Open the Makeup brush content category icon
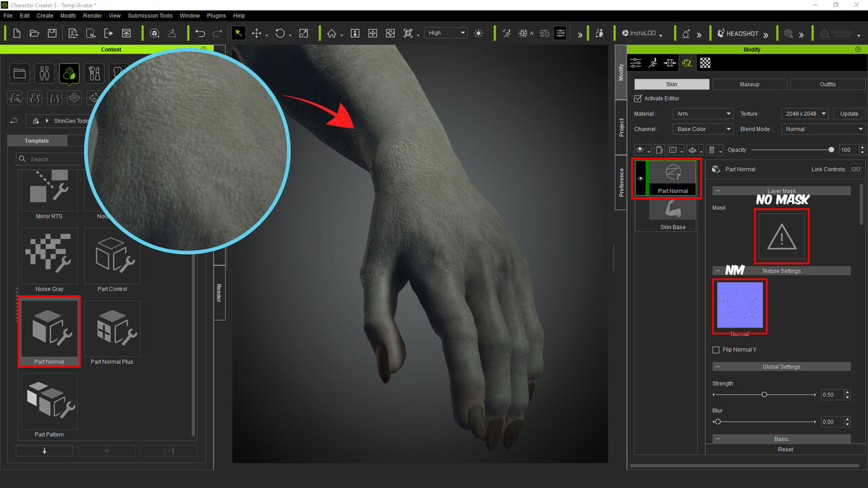This screenshot has height=488, width=868. [94, 73]
